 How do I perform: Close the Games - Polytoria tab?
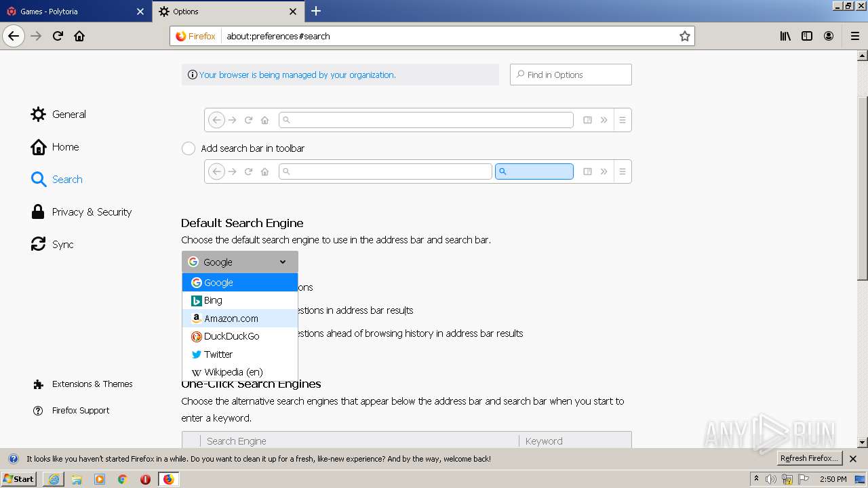[140, 12]
